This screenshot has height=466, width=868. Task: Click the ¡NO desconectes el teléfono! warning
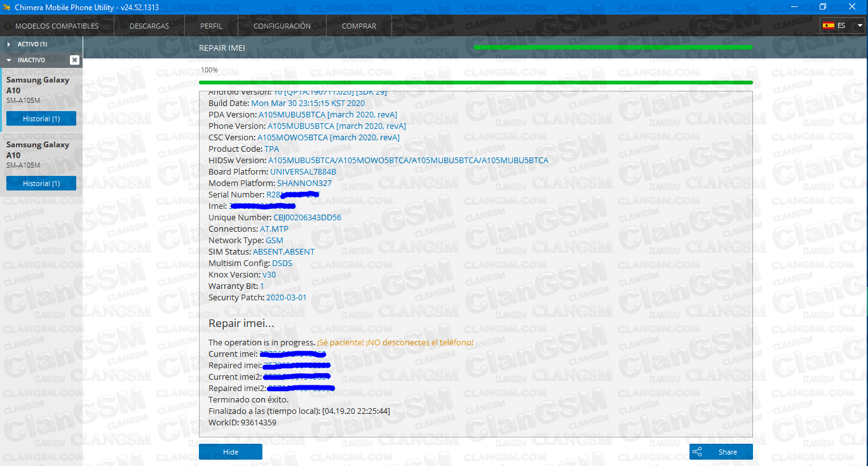point(419,342)
